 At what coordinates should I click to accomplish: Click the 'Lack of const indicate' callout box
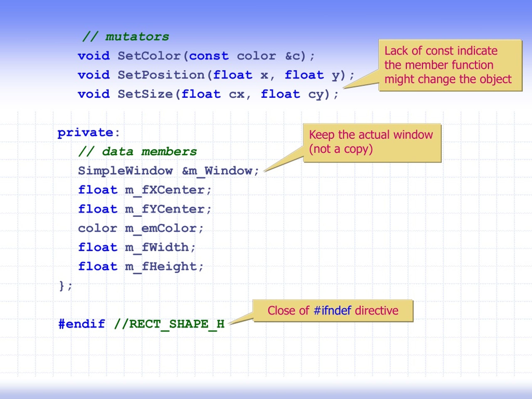click(x=450, y=65)
